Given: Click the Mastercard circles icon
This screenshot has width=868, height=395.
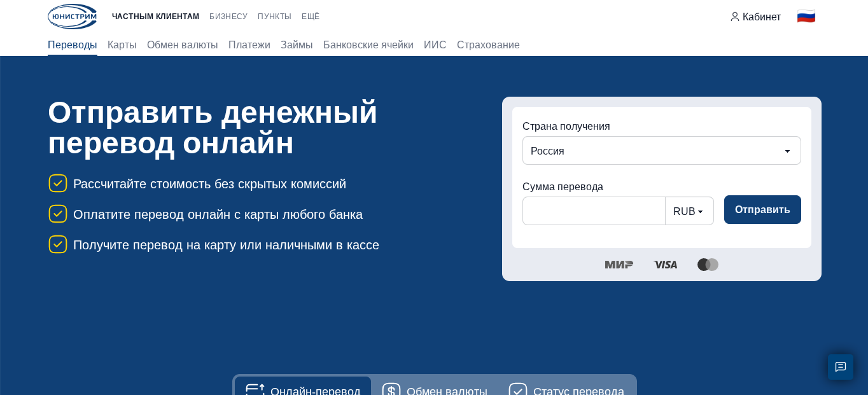Looking at the screenshot, I should tap(708, 265).
